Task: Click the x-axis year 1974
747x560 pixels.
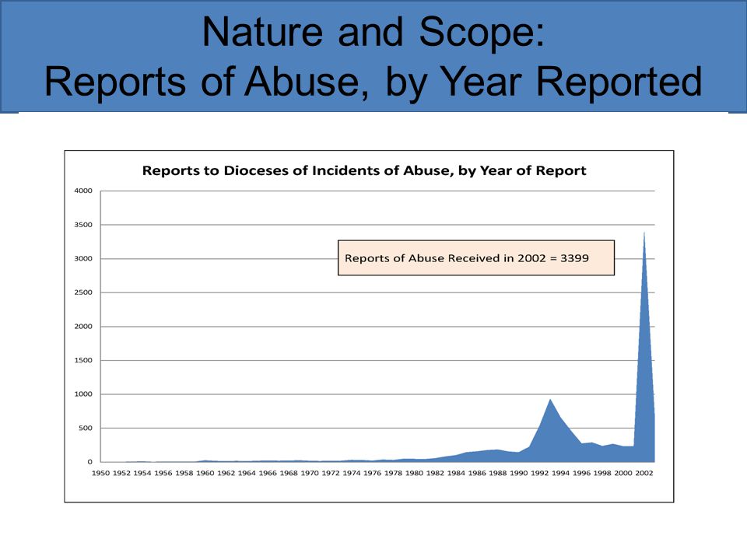Action: pos(352,473)
